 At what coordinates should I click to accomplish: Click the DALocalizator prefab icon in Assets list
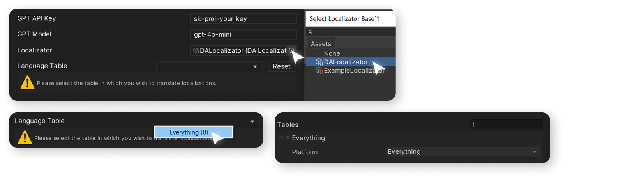pyautogui.click(x=319, y=62)
